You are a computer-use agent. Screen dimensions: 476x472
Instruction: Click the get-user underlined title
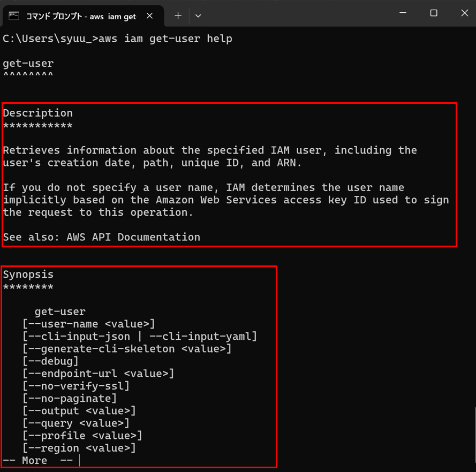[x=28, y=63]
